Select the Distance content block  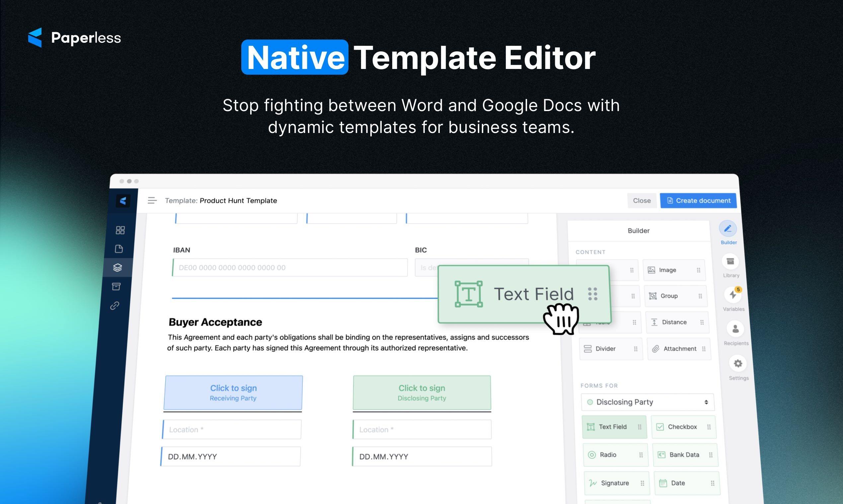(x=677, y=322)
